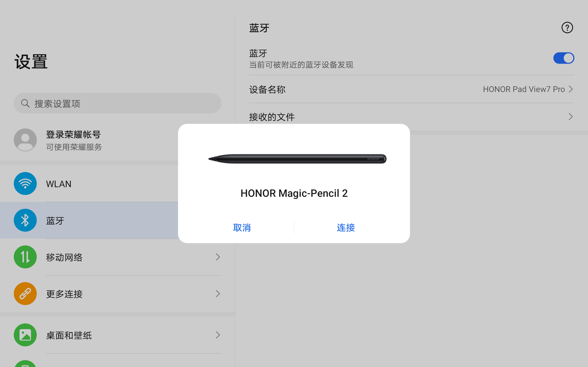Toggle the 蓝牙 switch off

[x=563, y=58]
